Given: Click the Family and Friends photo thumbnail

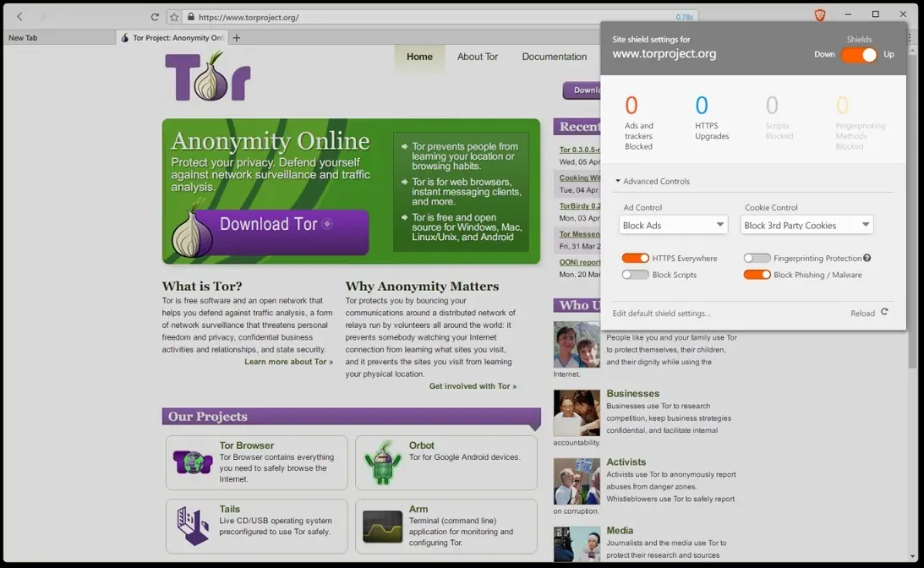Looking at the screenshot, I should [577, 345].
